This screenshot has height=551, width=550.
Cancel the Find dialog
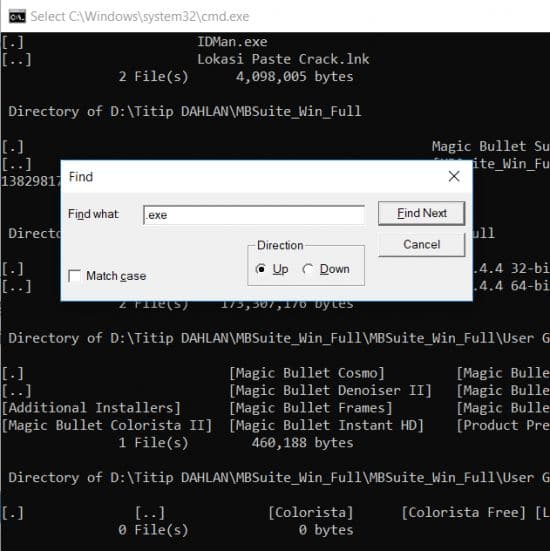pyautogui.click(x=421, y=245)
